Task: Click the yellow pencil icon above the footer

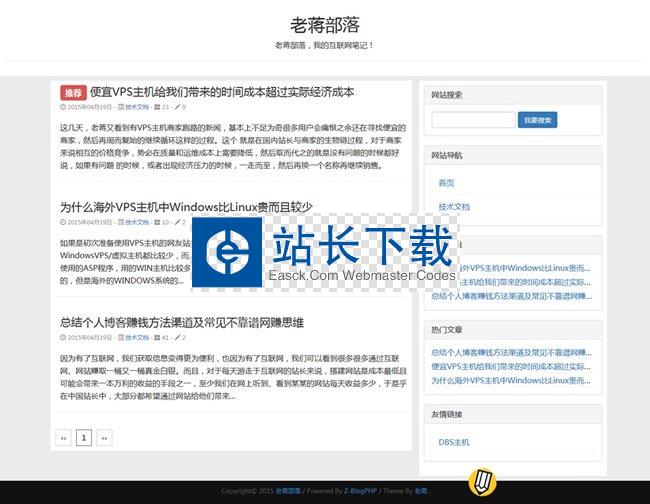Action: click(483, 482)
